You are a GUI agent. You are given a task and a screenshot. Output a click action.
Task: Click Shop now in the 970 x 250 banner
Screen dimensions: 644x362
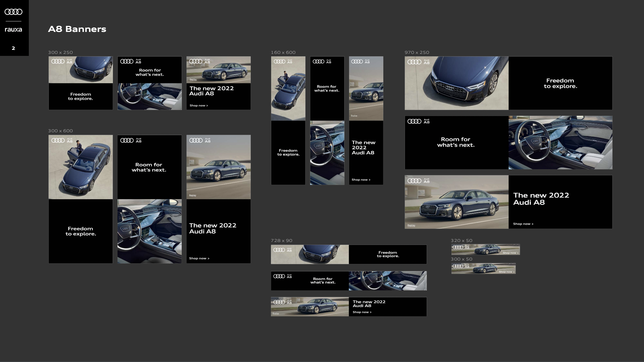click(x=523, y=224)
